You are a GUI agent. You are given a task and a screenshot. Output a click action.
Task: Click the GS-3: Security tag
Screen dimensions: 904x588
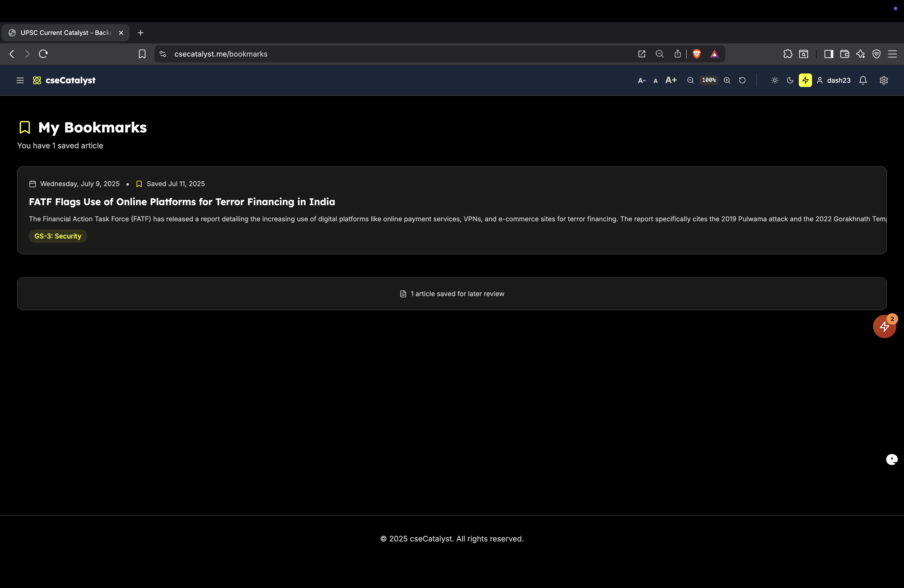pyautogui.click(x=58, y=236)
